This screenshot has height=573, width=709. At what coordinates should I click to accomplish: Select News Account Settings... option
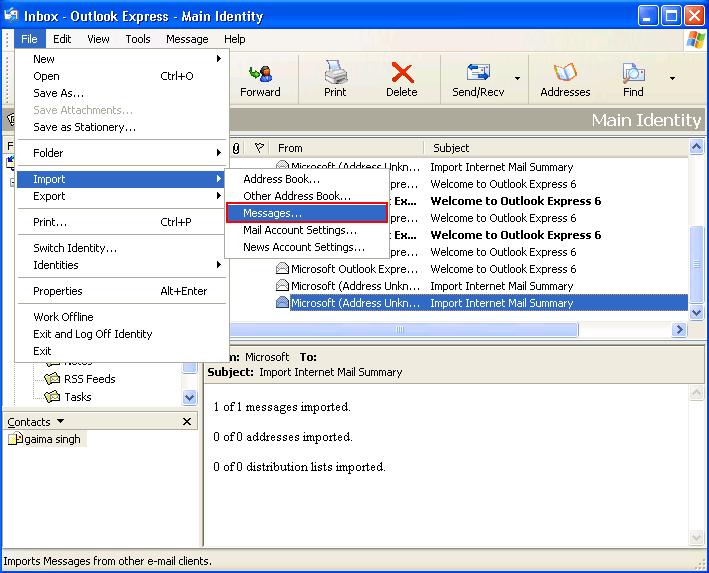click(307, 247)
